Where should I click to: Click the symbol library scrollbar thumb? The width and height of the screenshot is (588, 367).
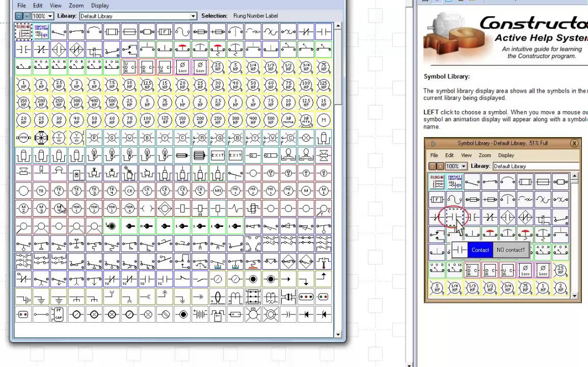338,68
